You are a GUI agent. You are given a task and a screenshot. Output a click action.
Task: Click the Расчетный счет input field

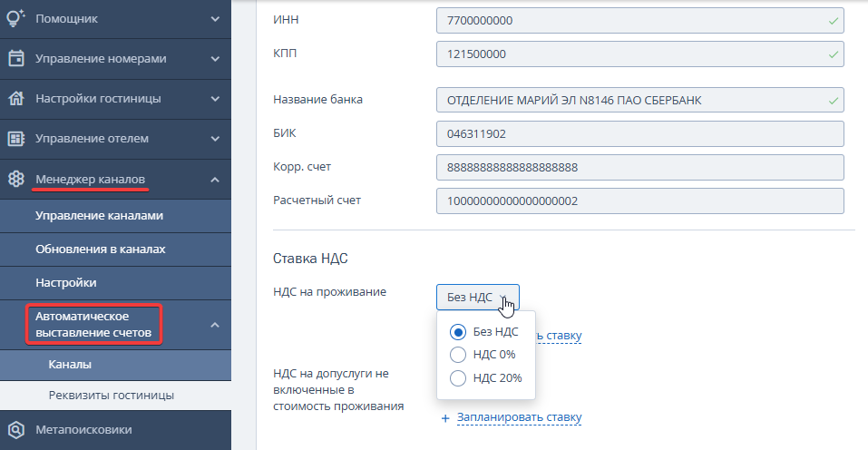point(640,201)
